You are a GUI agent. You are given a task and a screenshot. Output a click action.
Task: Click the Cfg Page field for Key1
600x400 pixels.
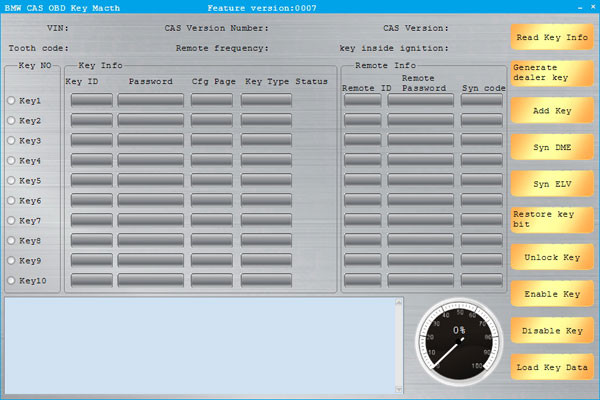pyautogui.click(x=212, y=100)
